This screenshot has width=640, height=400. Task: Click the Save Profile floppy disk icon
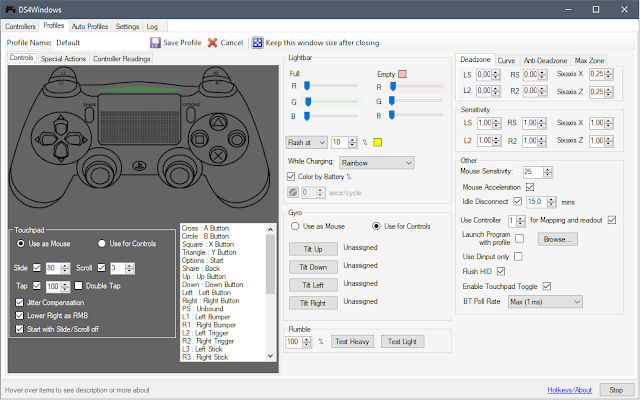155,43
